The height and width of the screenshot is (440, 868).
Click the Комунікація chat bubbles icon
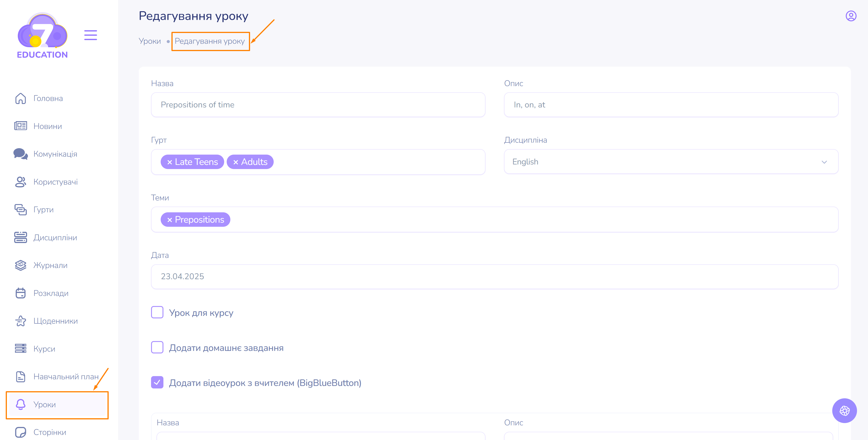21,154
